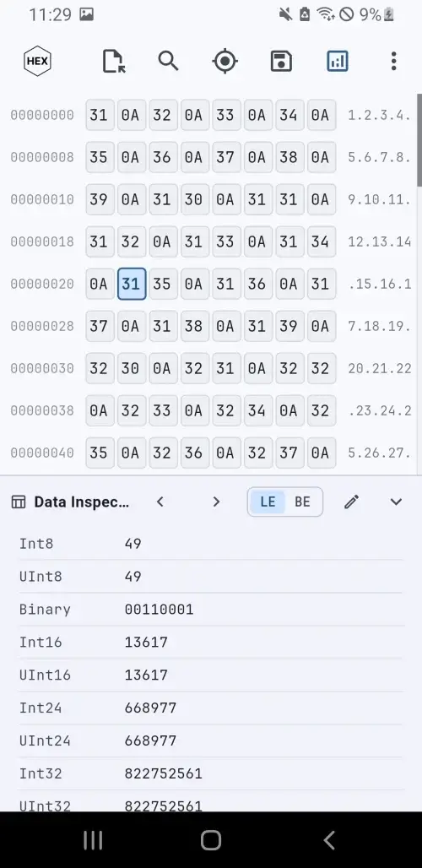This screenshot has height=868, width=422.
Task: Tap the Int16 value 13617 row
Action: click(211, 643)
